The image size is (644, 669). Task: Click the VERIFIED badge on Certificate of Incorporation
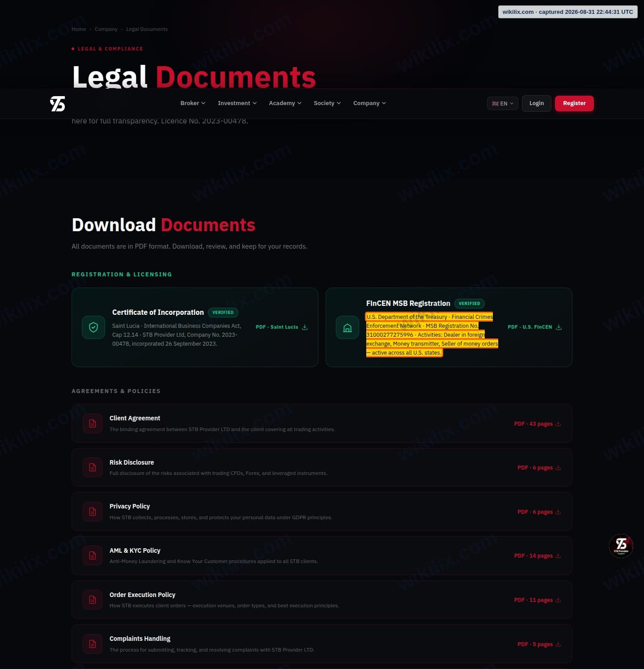223,312
